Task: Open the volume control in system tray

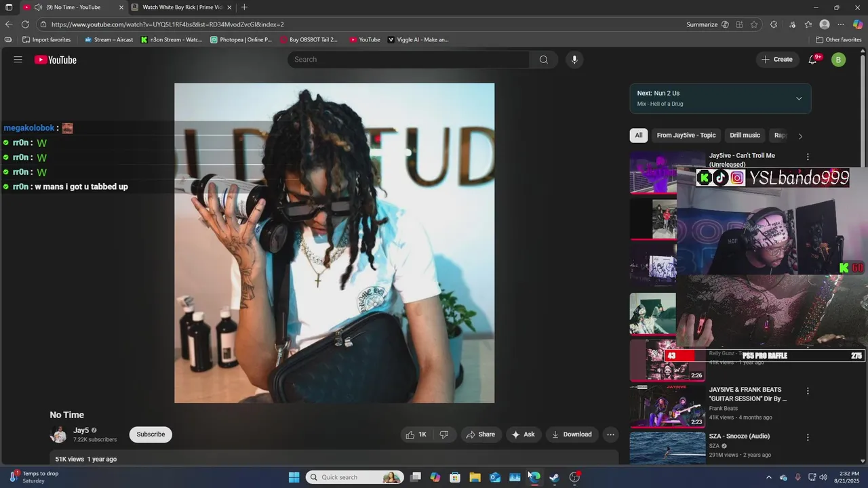Action: (823, 477)
